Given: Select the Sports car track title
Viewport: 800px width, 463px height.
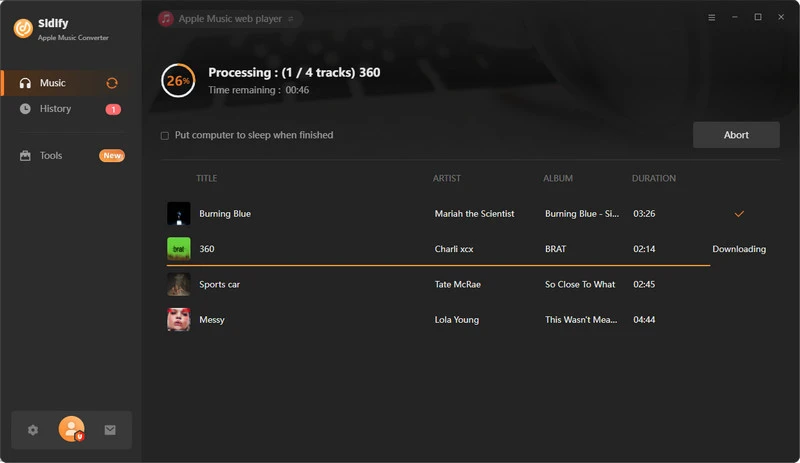Looking at the screenshot, I should pyautogui.click(x=219, y=284).
